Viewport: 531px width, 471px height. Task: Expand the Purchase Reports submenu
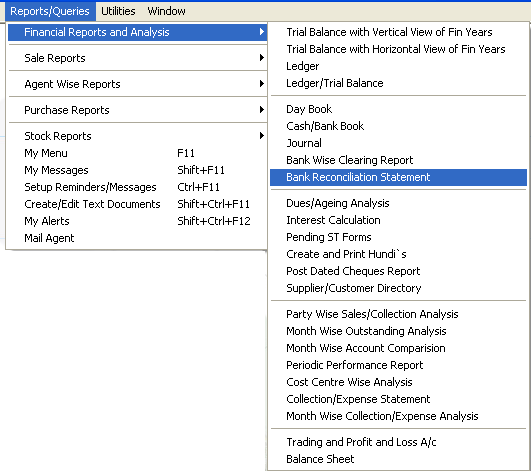(x=137, y=110)
